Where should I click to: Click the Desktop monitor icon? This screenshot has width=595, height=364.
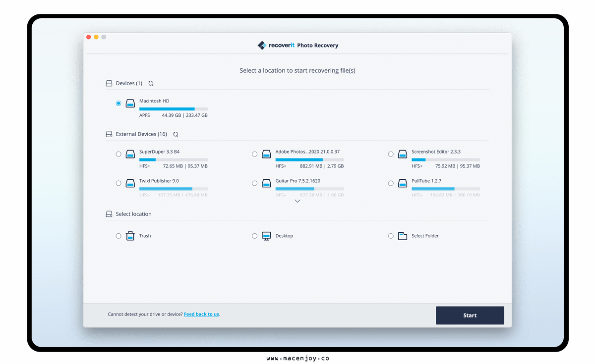tap(266, 236)
